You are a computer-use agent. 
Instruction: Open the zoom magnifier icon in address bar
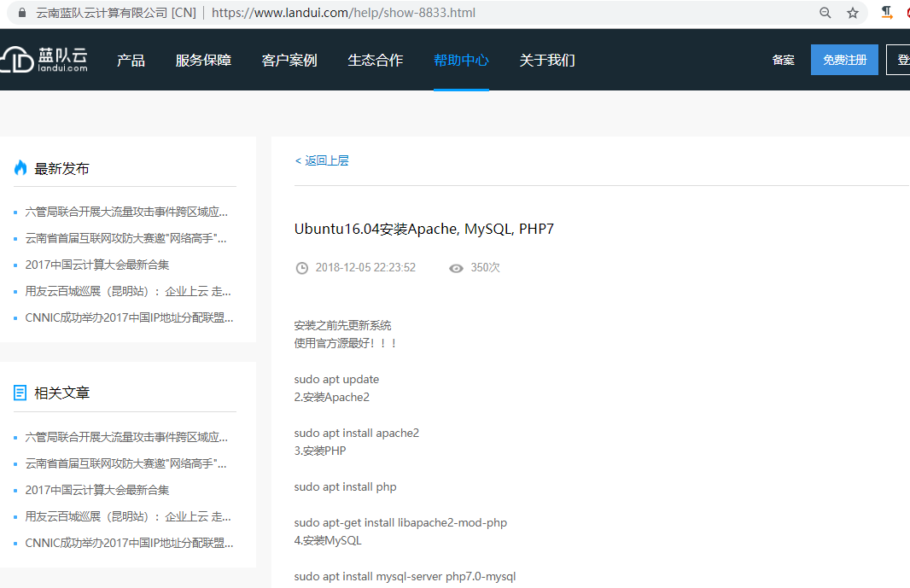click(825, 13)
